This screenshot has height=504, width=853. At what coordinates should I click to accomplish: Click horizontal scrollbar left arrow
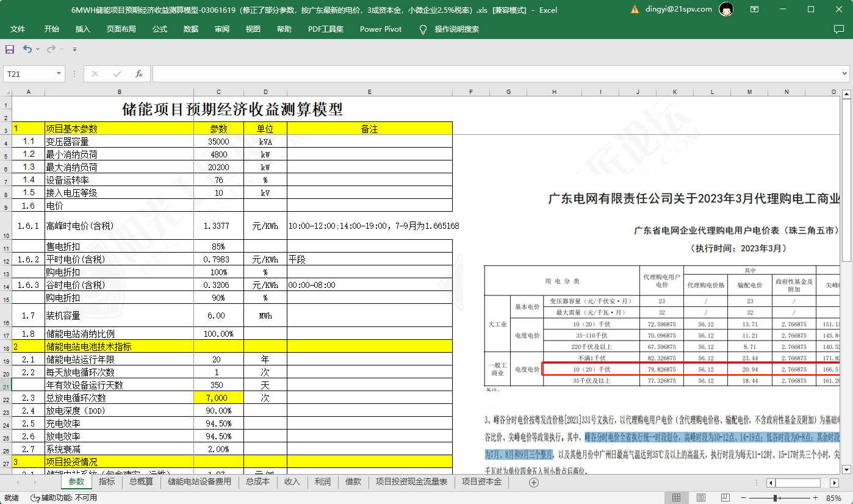771,483
